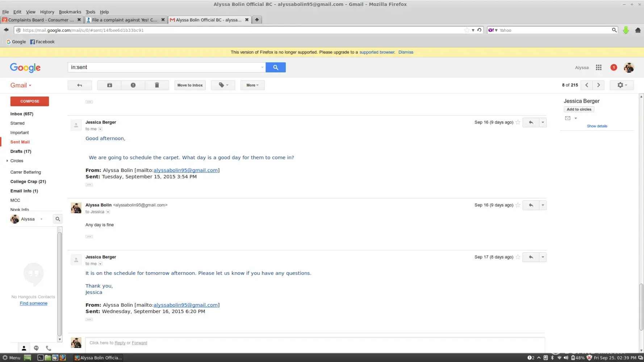The width and height of the screenshot is (644, 362).
Task: Delete the conversation with trash icon
Action: pos(157,85)
